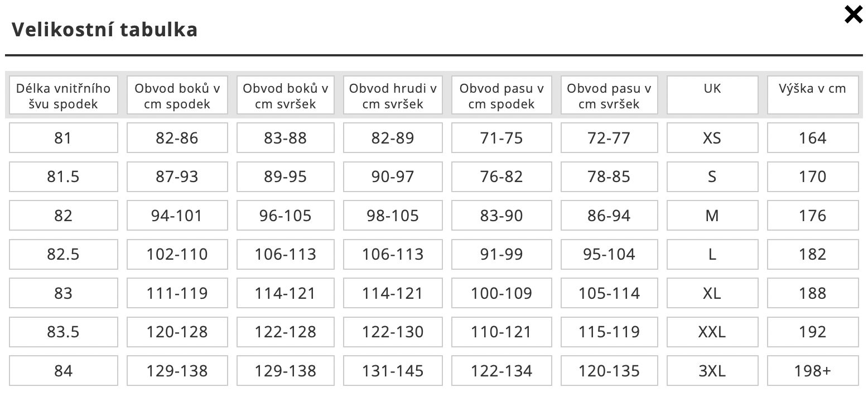Click the Obvod pasu v cm spodek header
868x401 pixels.
pos(501,96)
